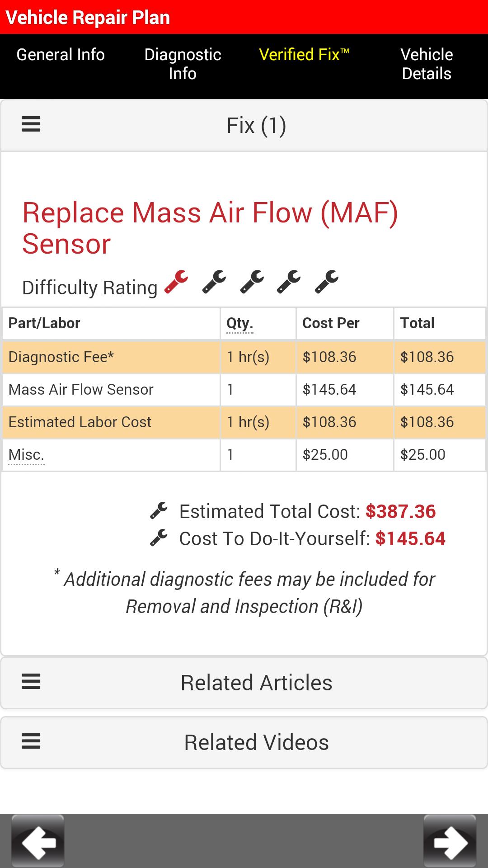Click the Related Articles hamburger icon
The height and width of the screenshot is (868, 488).
pyautogui.click(x=31, y=682)
